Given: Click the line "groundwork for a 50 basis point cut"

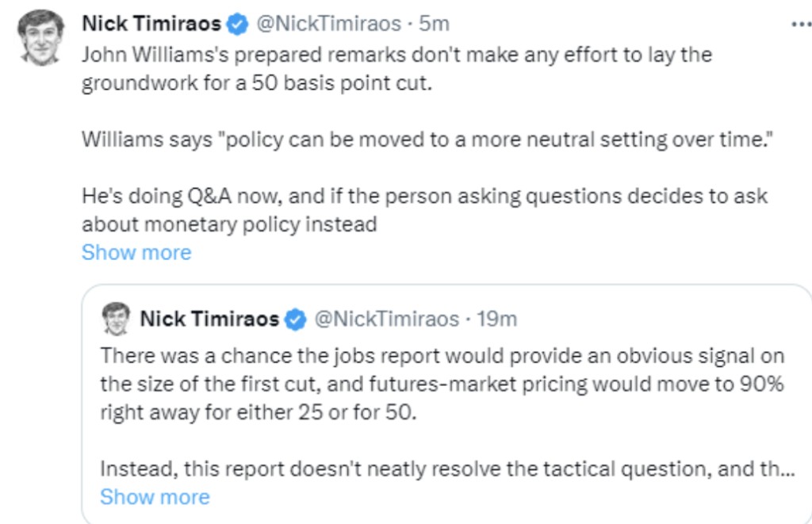Looking at the screenshot, I should click(x=258, y=83).
